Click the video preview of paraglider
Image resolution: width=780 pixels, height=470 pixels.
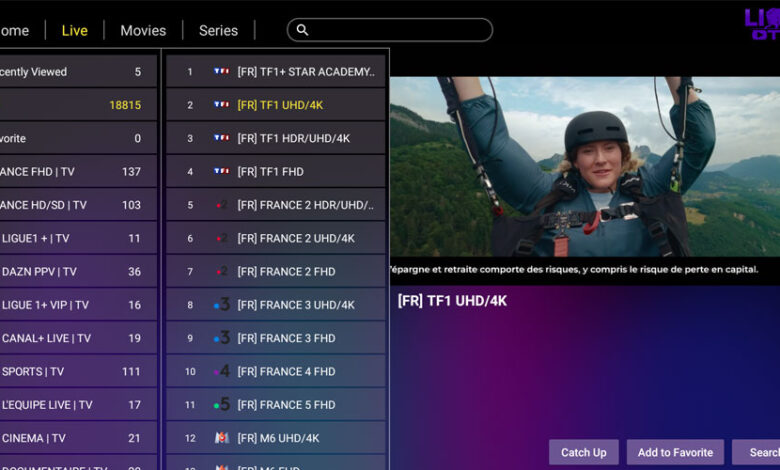[x=584, y=168]
